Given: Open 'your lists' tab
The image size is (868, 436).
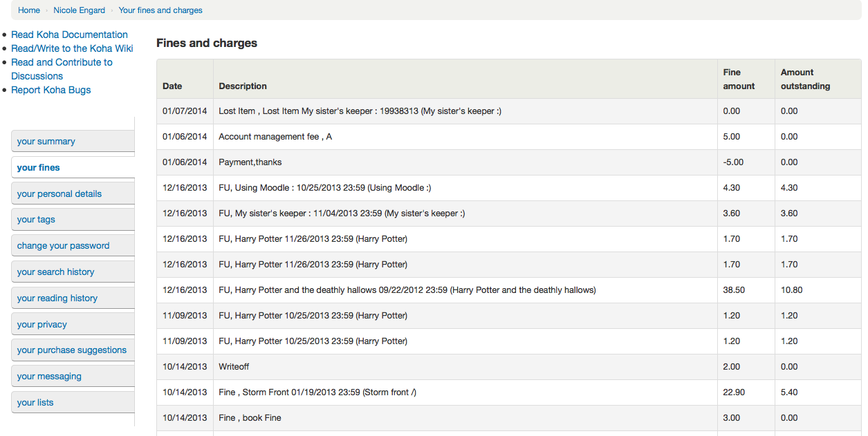Looking at the screenshot, I should (x=35, y=403).
